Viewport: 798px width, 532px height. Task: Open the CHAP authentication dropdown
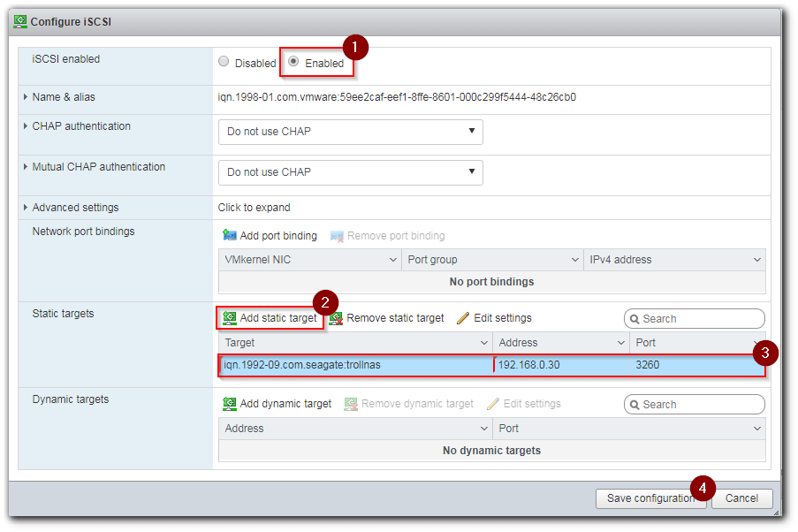pos(350,132)
